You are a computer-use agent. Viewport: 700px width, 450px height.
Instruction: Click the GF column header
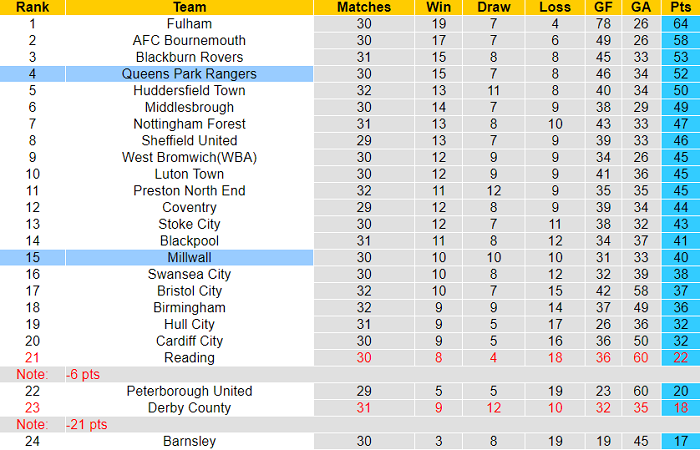(602, 7)
